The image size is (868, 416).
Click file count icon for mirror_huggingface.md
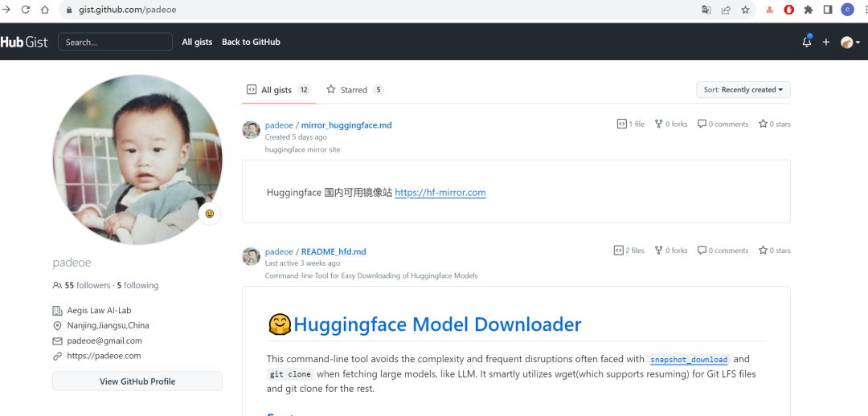(x=621, y=124)
